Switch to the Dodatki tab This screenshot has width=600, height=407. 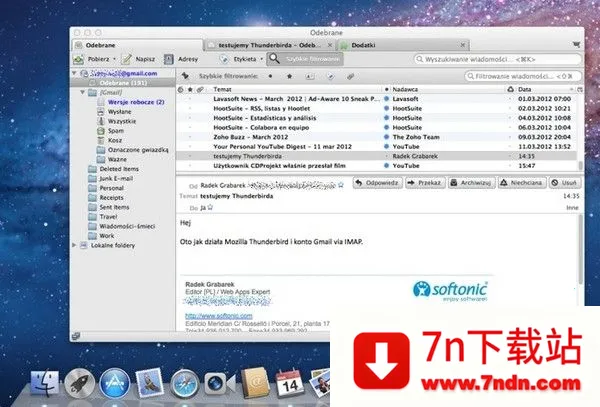click(x=359, y=44)
